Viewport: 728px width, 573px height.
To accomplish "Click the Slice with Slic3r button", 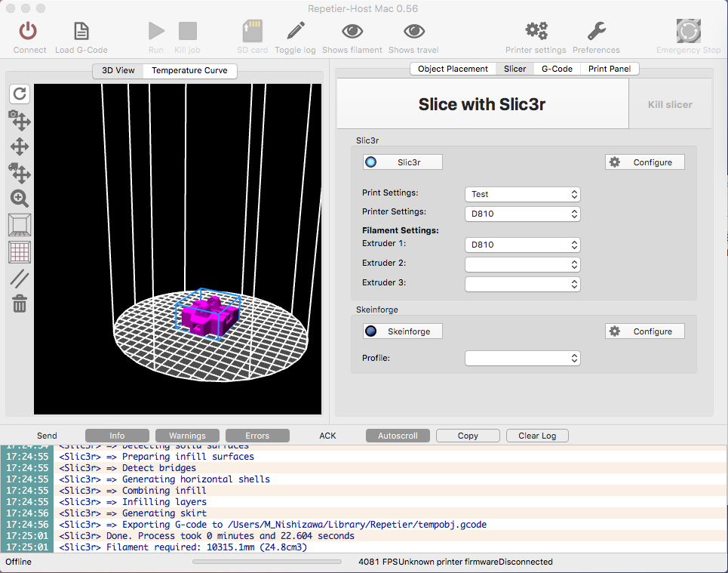I will tap(482, 104).
